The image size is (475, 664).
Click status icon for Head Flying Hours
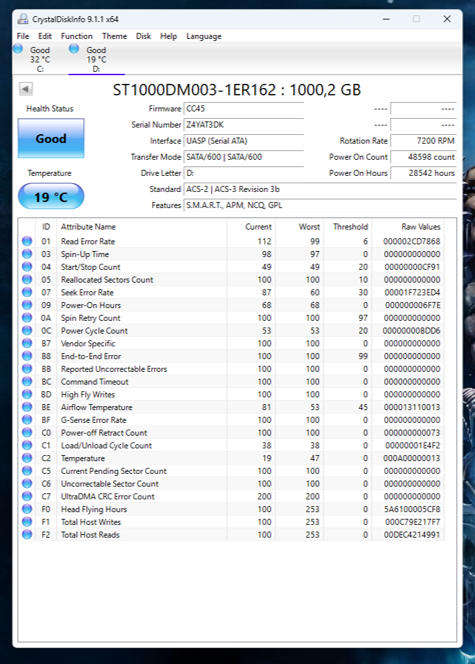coord(27,508)
